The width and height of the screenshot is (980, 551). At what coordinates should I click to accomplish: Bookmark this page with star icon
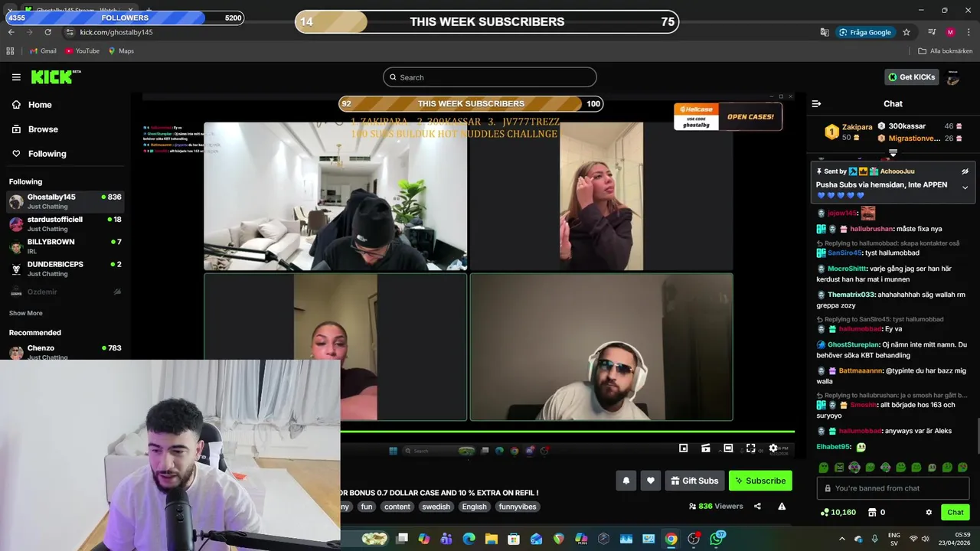pos(906,32)
